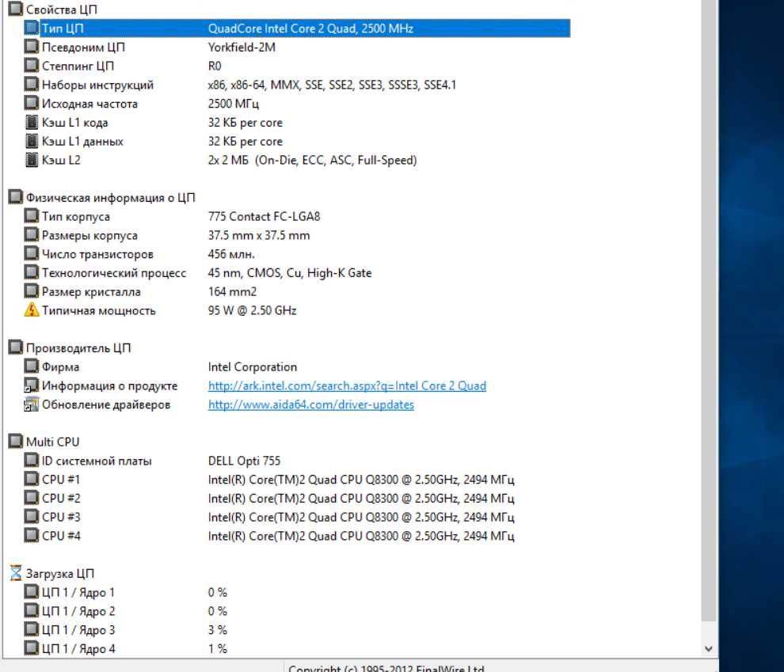Select the 'Степпинг ЦП' row label
Screen dimensions: 784x672
click(78, 66)
